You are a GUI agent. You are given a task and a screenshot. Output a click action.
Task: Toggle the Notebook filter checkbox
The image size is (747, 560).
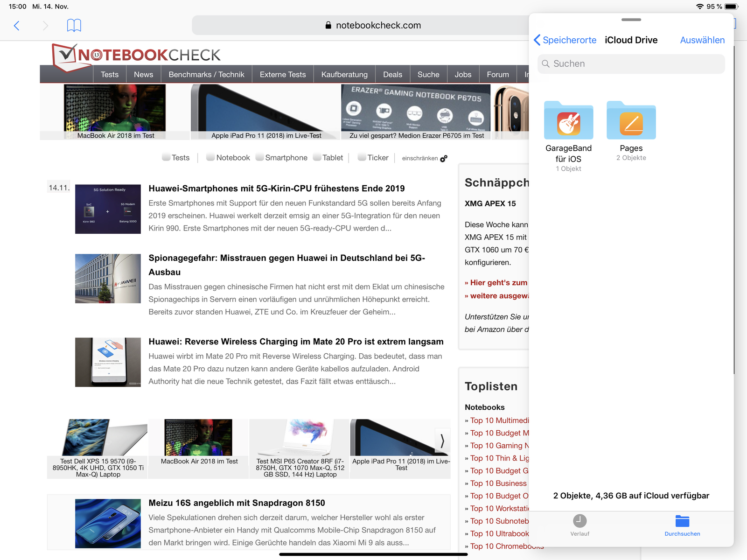(x=210, y=157)
